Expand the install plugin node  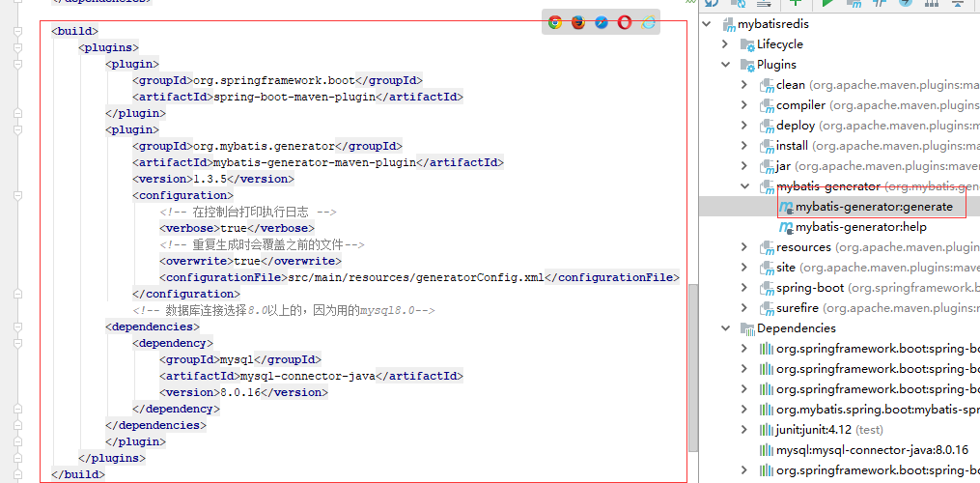tap(743, 146)
